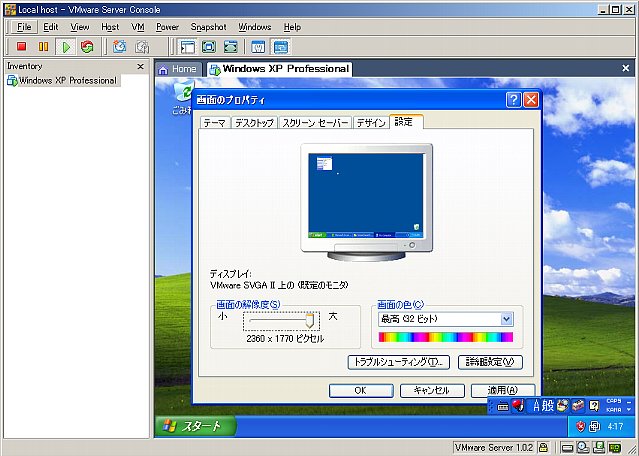Click the Console view toolbar icon
639x456 pixels.
(x=281, y=46)
